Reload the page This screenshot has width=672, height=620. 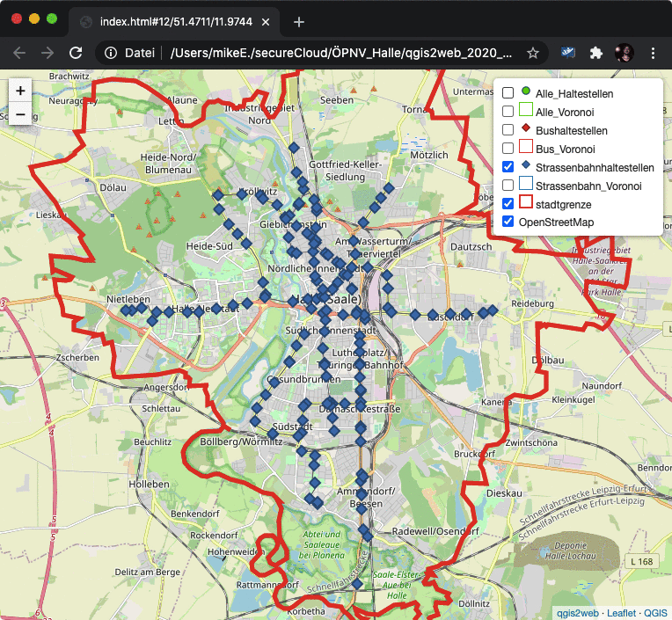[76, 53]
